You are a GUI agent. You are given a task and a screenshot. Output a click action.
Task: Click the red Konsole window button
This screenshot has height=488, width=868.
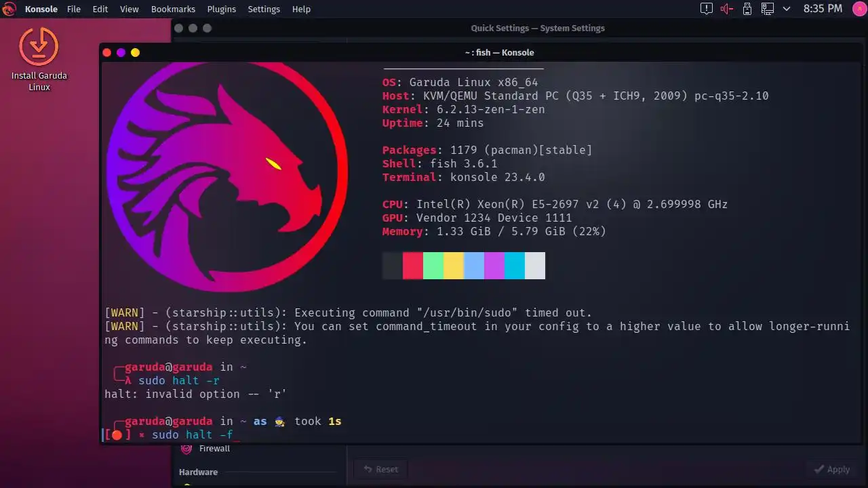pyautogui.click(x=106, y=52)
